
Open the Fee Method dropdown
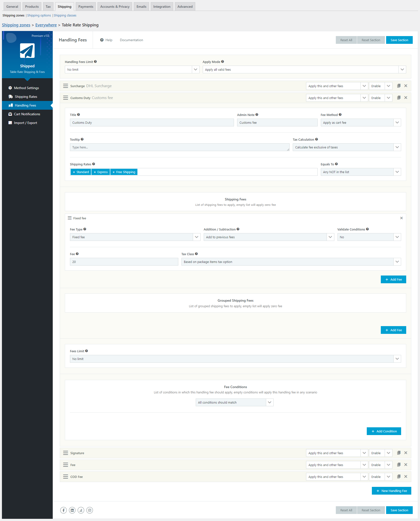click(361, 123)
